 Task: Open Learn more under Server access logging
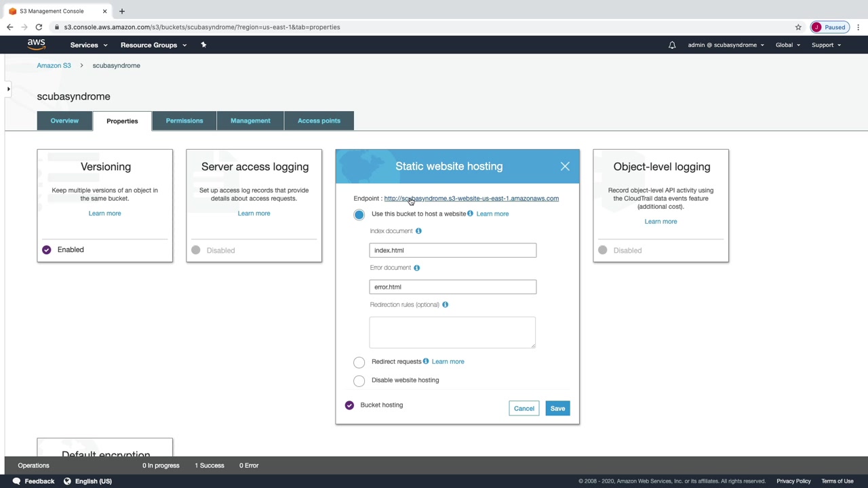pyautogui.click(x=254, y=213)
